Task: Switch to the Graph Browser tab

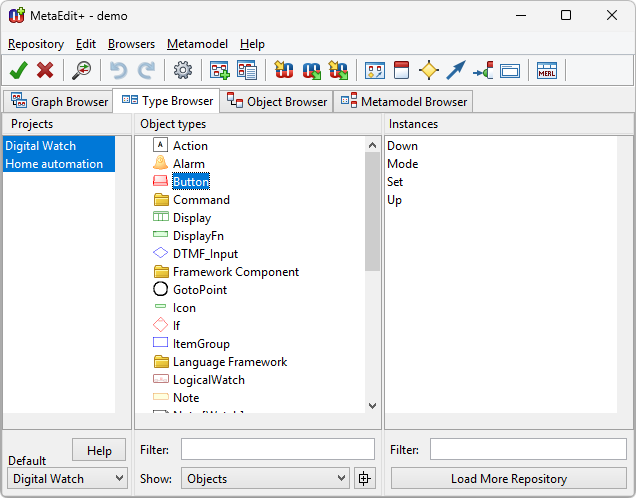Action: 59,101
